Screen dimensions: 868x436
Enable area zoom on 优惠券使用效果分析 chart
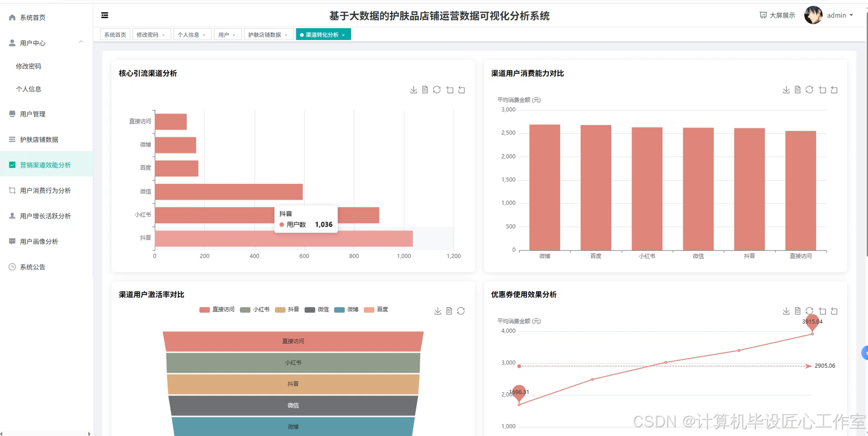point(823,311)
